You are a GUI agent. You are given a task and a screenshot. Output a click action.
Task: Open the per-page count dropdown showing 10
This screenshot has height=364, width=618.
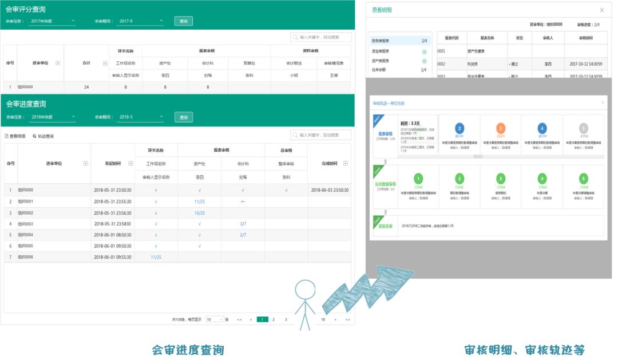215,319
